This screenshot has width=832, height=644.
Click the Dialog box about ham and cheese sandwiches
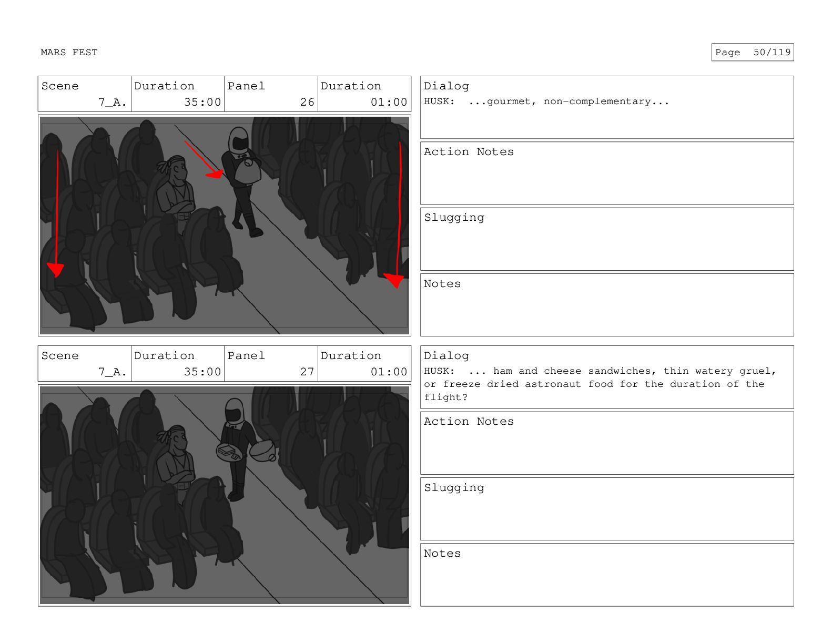(x=607, y=377)
